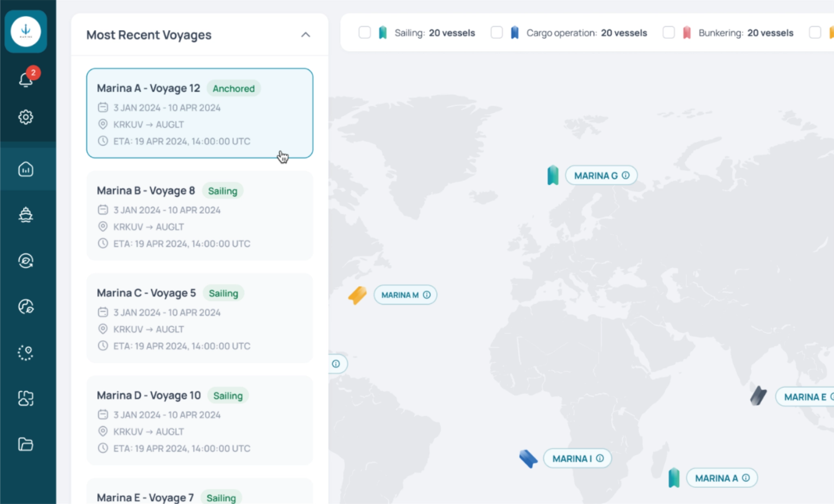Toggle the Cargo operation checkbox
Viewport: 834px width, 504px height.
click(496, 33)
